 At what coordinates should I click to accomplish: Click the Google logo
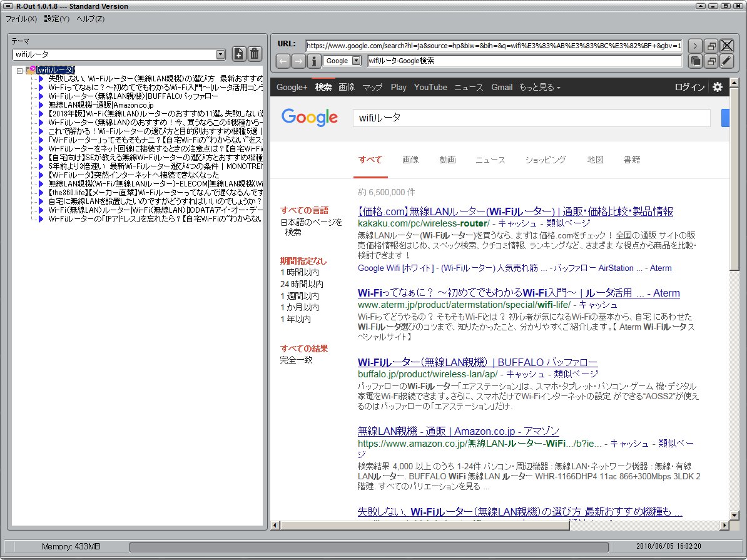(x=310, y=117)
